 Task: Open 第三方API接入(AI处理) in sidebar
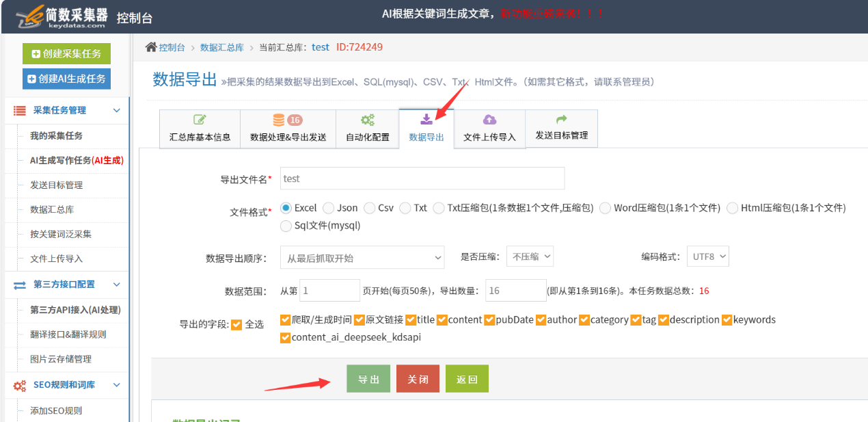(x=75, y=310)
